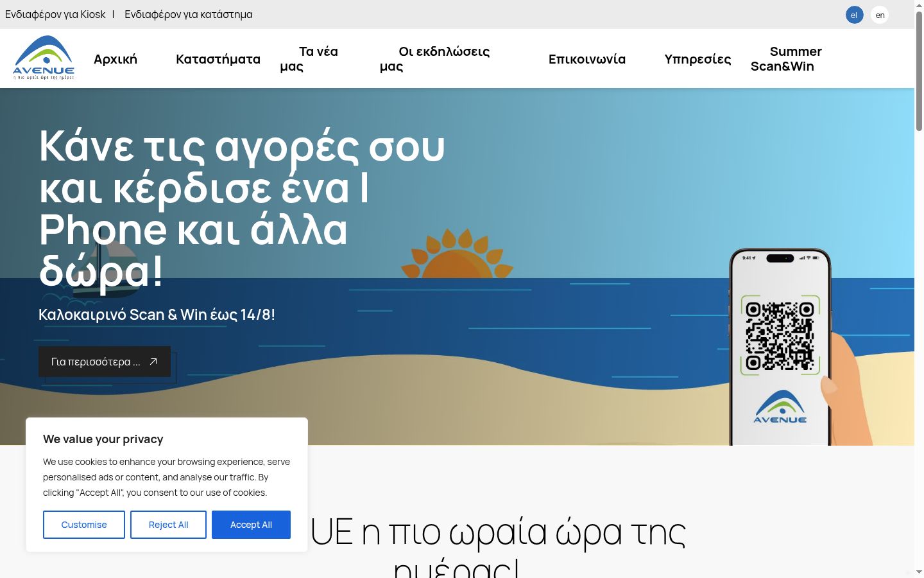This screenshot has height=578, width=924.
Task: Click the We value your privacy heading
Action: pyautogui.click(x=103, y=439)
